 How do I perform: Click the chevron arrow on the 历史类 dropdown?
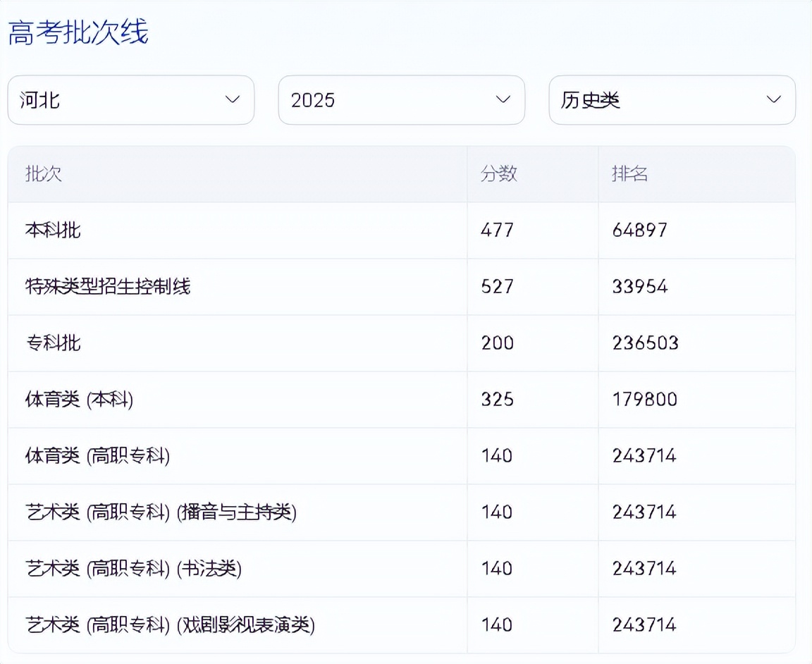pyautogui.click(x=773, y=99)
